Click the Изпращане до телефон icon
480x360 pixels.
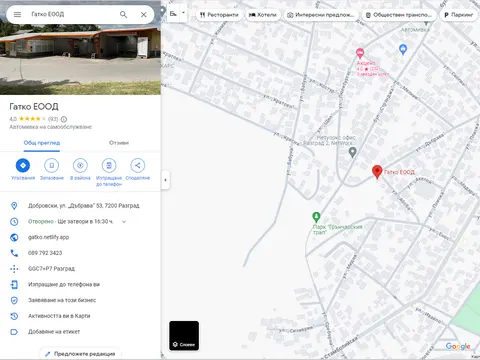coord(109,165)
